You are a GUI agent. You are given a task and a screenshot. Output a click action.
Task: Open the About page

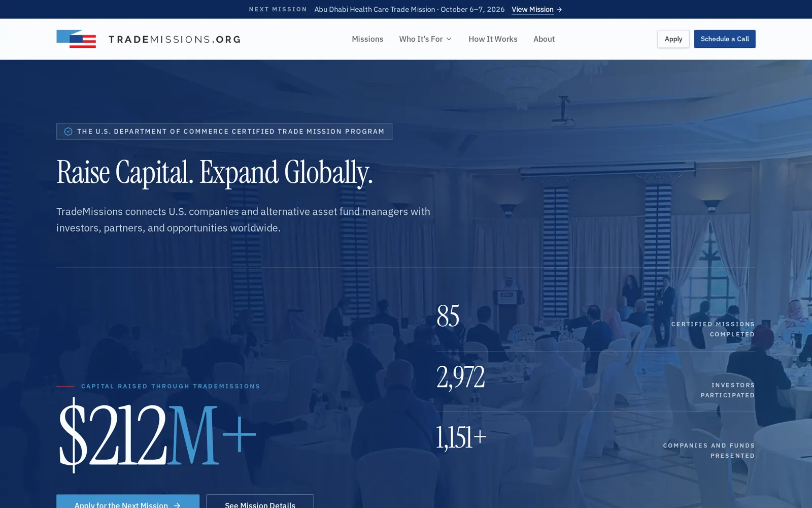coord(544,39)
